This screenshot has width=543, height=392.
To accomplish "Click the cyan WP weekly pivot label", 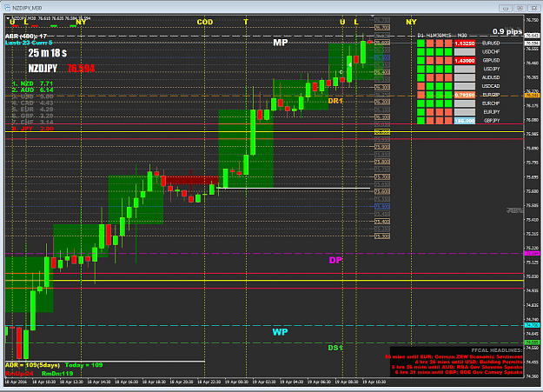I will point(280,332).
